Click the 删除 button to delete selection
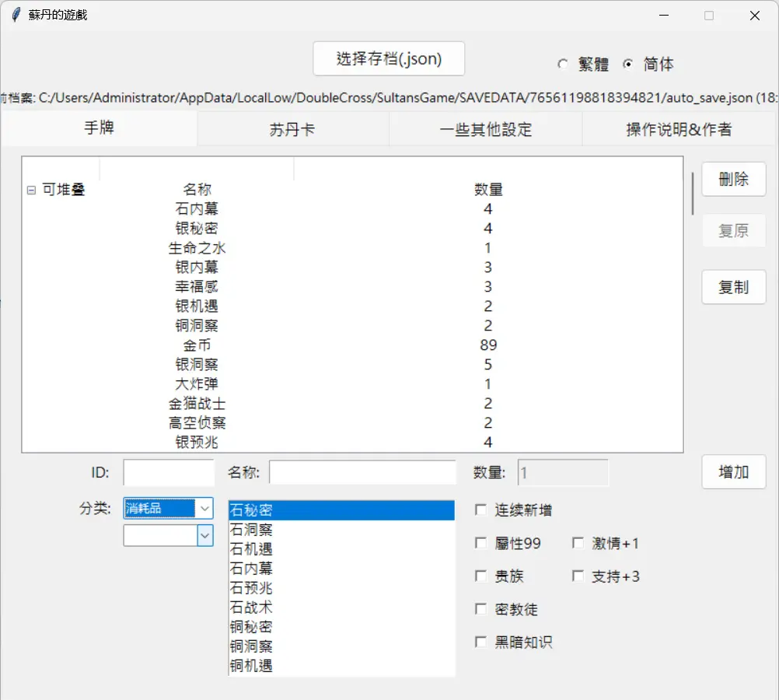 click(733, 179)
